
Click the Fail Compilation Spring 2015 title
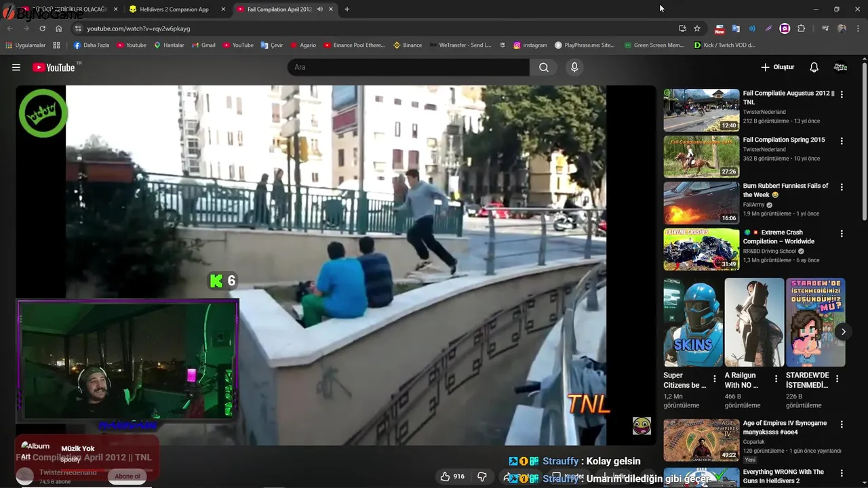[x=784, y=140]
